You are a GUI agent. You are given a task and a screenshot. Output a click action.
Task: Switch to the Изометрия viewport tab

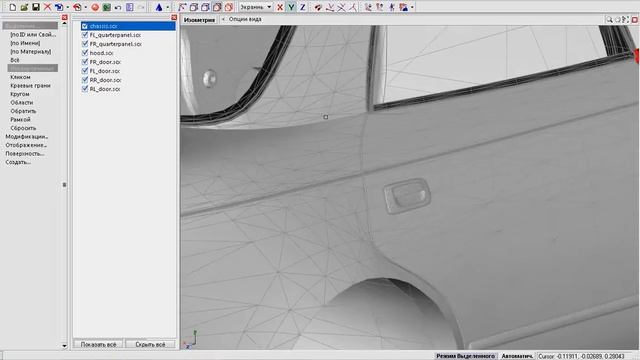[x=200, y=20]
